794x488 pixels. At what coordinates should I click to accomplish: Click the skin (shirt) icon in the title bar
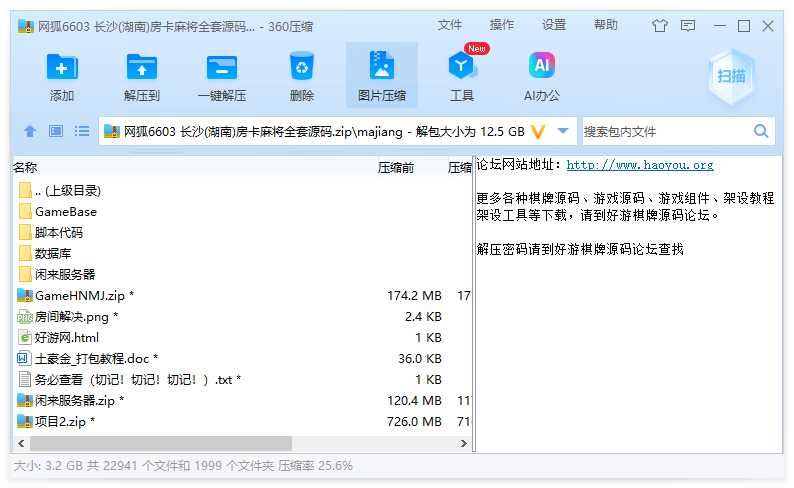click(x=659, y=25)
